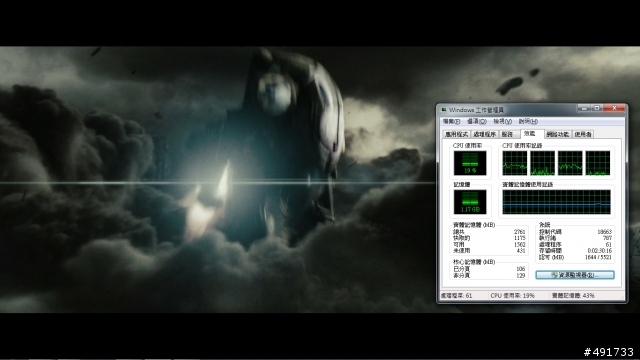Maximize the Windows 工作管理員 window
640x360 pixels.
(x=597, y=108)
